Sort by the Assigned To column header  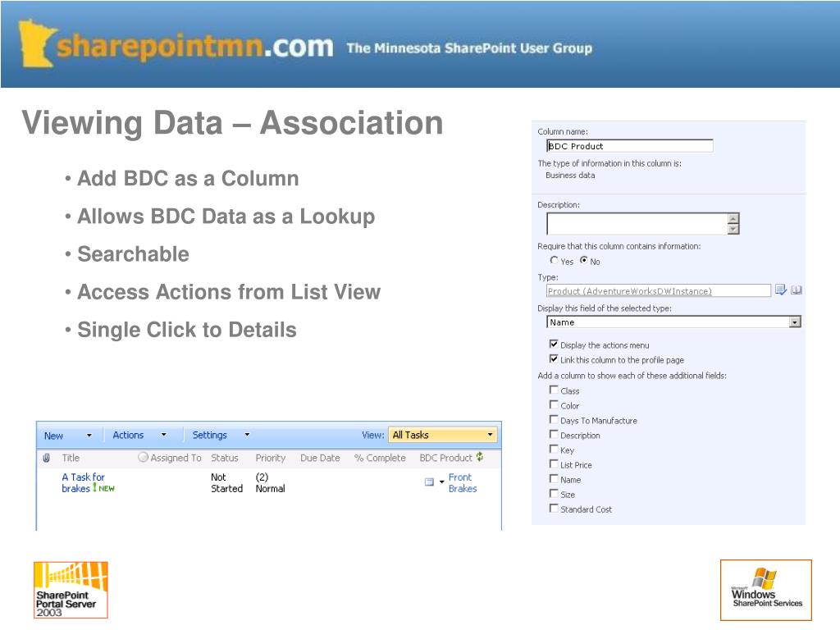tap(176, 458)
